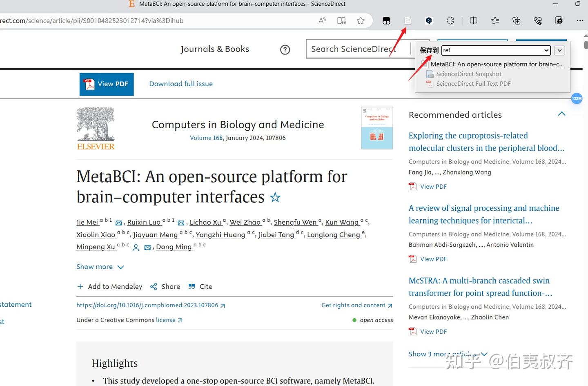Image resolution: width=588 pixels, height=386 pixels.
Task: Click Get rights and content link
Action: coord(357,305)
